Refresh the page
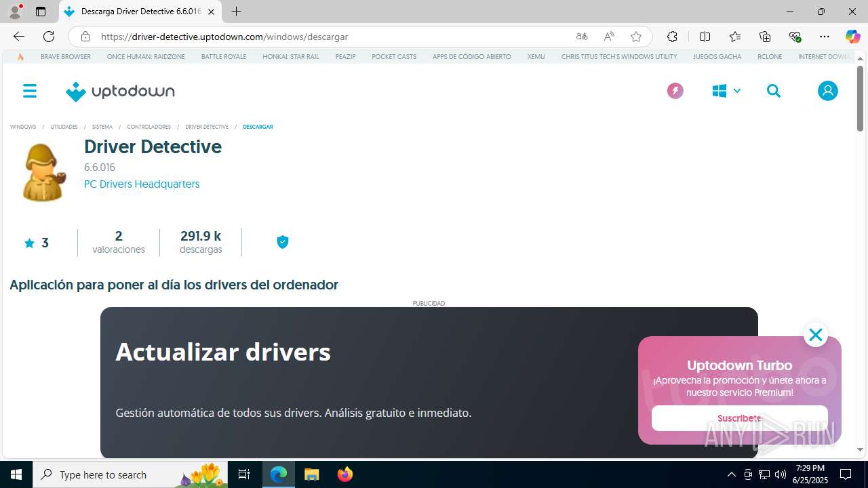Viewport: 868px width, 488px height. (49, 37)
